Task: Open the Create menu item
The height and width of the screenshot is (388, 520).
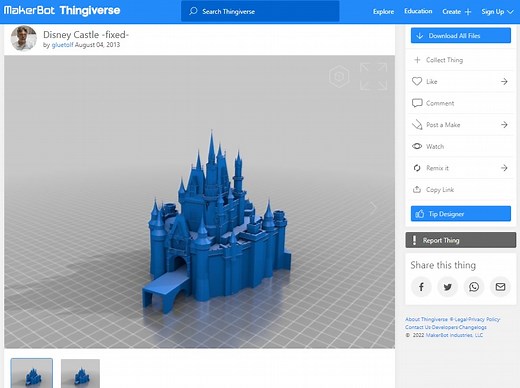Action: tap(451, 11)
